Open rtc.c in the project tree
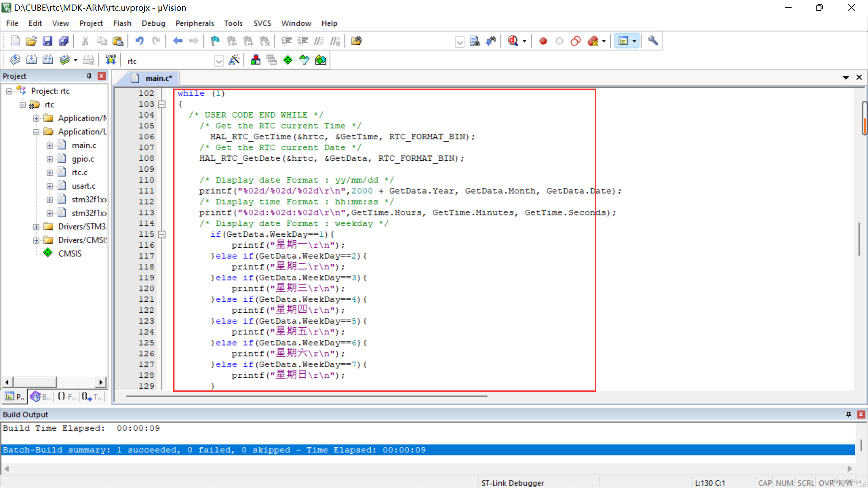 80,173
